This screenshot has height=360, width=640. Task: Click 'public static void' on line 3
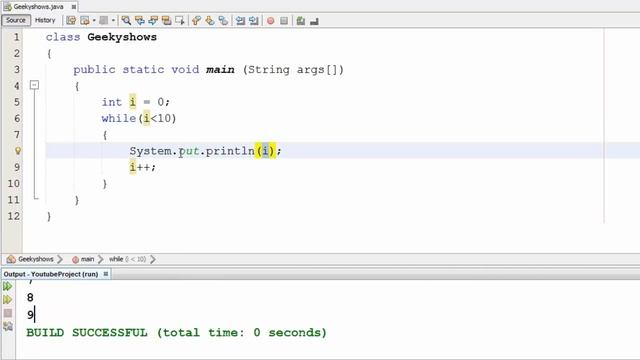(136, 70)
